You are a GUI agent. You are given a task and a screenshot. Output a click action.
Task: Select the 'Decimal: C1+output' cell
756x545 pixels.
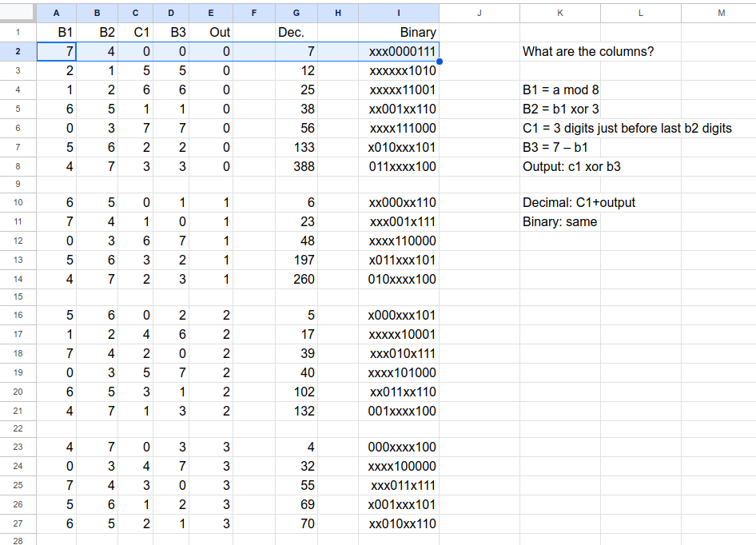click(579, 202)
